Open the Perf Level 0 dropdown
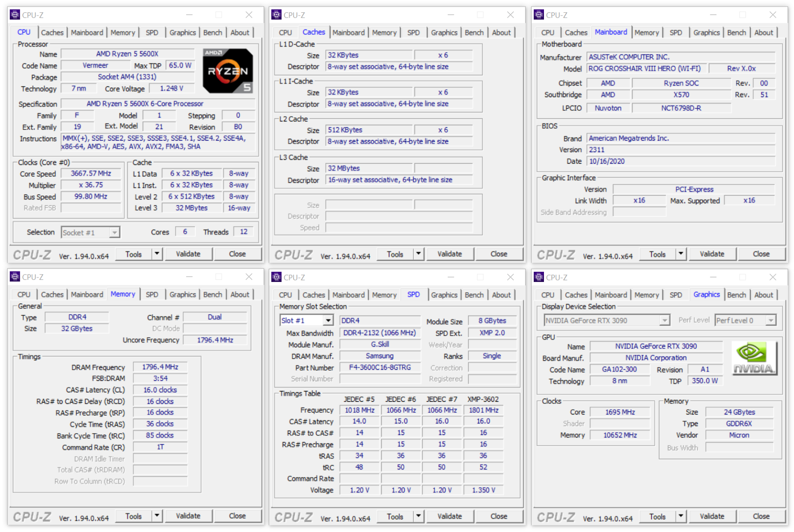794x532 pixels. (x=771, y=321)
